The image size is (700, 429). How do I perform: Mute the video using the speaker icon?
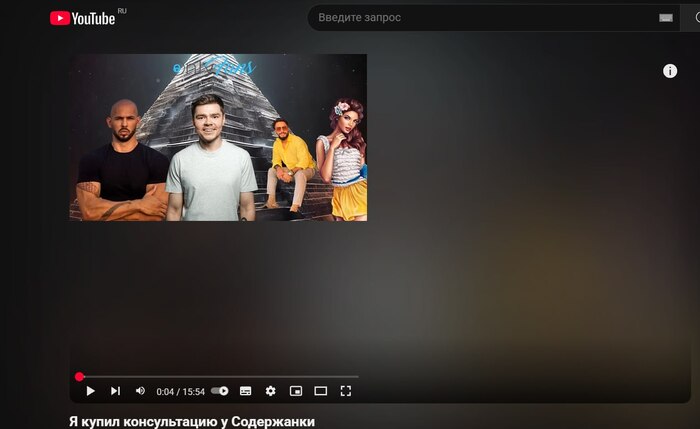click(x=140, y=391)
